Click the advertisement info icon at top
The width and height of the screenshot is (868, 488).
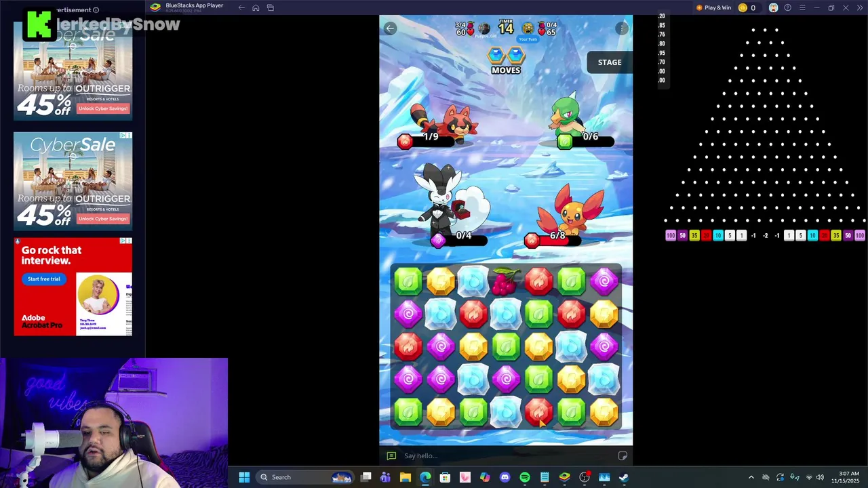click(96, 10)
